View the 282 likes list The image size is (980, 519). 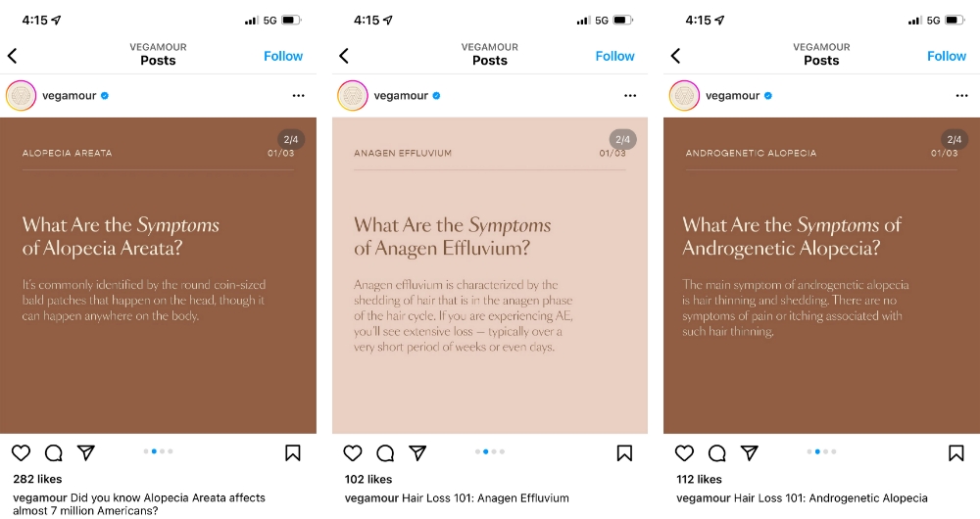pos(37,479)
